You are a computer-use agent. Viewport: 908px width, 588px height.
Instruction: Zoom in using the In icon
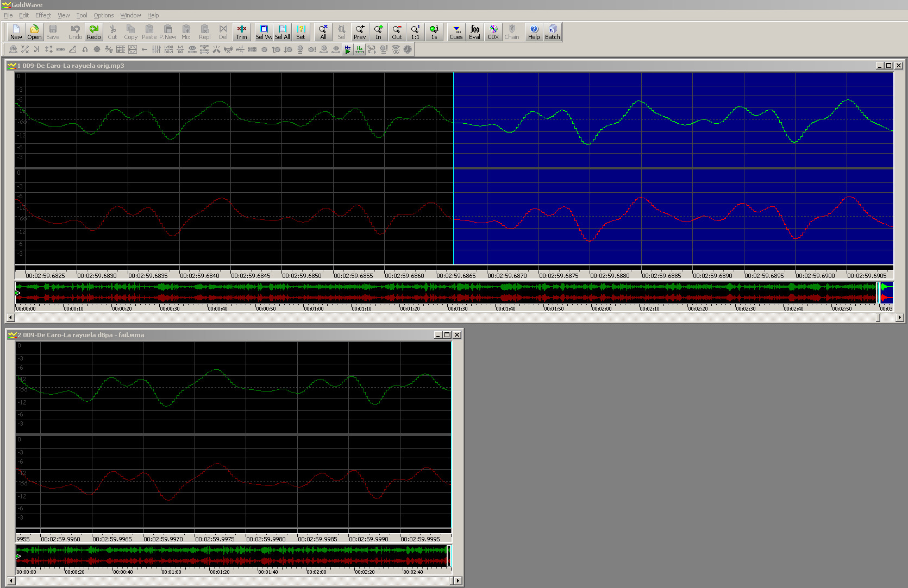(378, 32)
